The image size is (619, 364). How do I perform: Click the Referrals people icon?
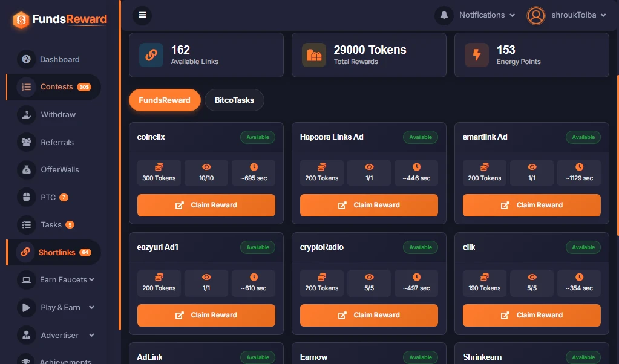tap(27, 142)
